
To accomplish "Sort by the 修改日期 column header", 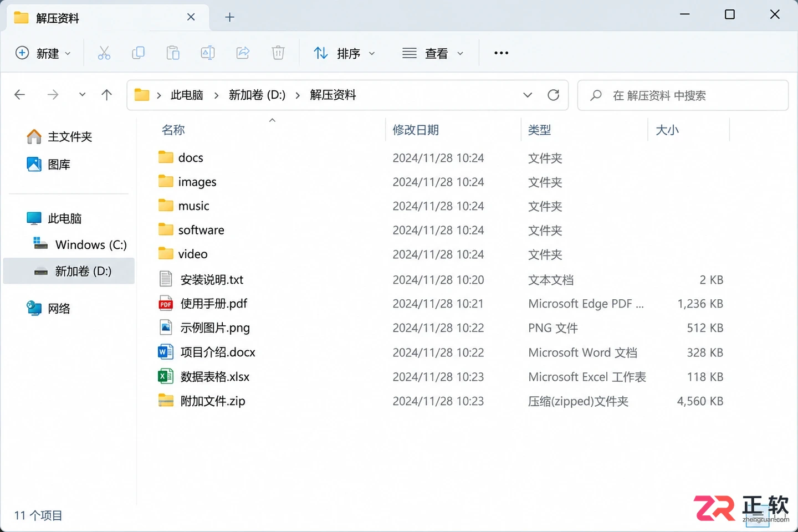I will pyautogui.click(x=416, y=130).
